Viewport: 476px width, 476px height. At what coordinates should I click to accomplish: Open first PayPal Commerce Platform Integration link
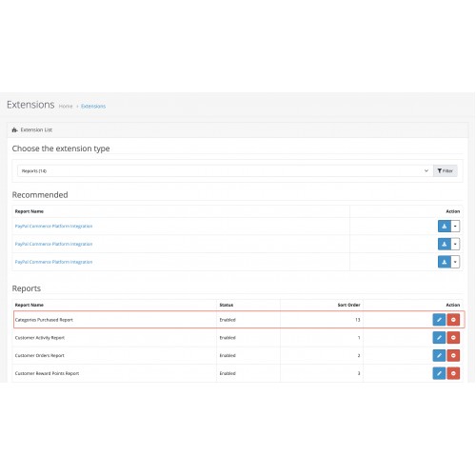tap(53, 227)
